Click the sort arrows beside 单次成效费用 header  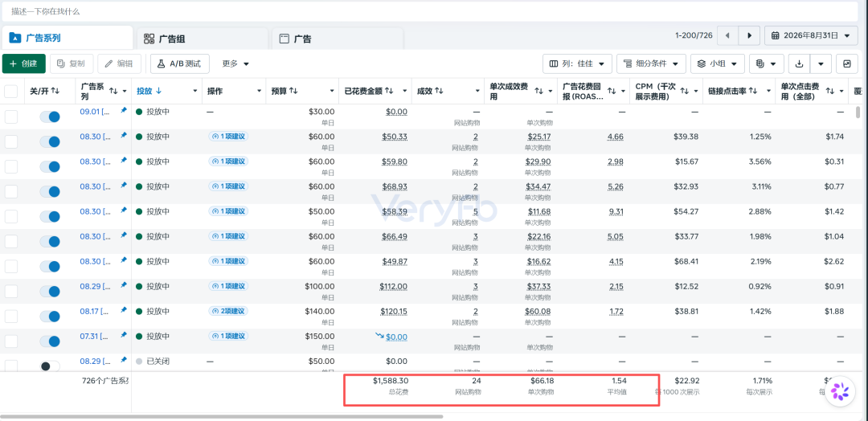click(x=538, y=91)
